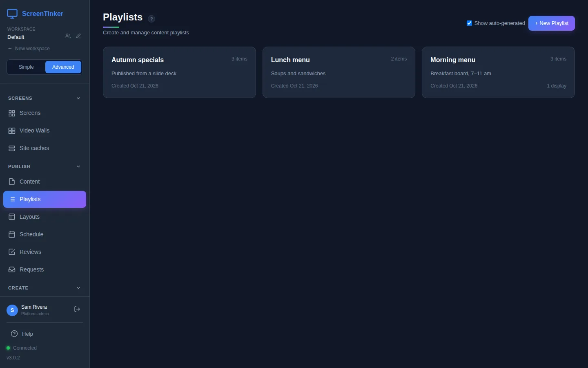Click the edit workspace pencil icon

78,36
